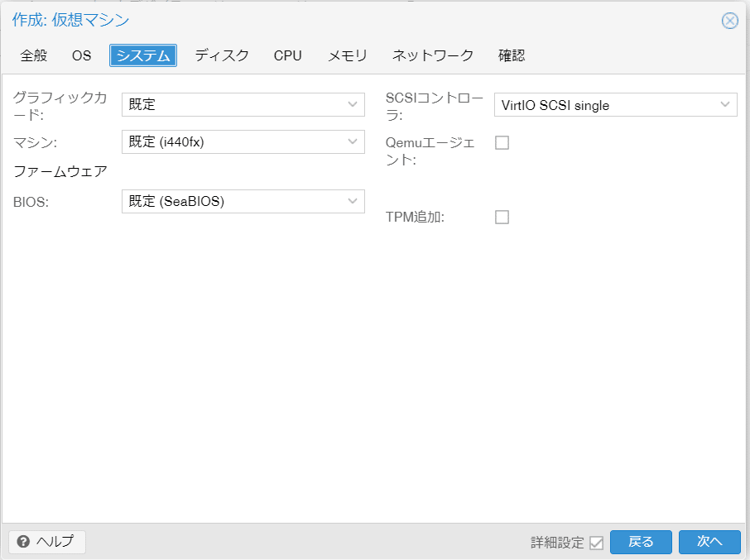
Task: Click the VirtIO SCSI single field
Action: [x=616, y=105]
